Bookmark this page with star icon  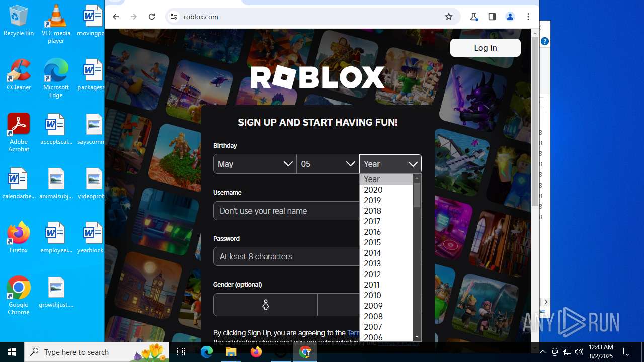pos(449,17)
